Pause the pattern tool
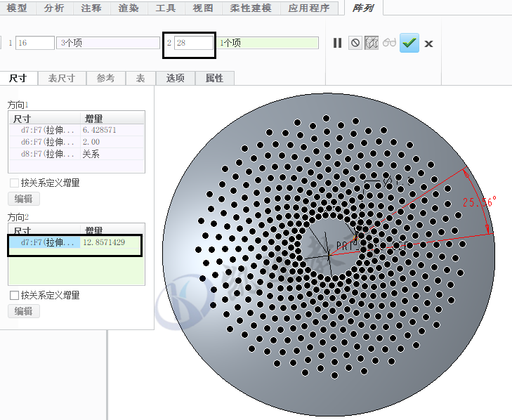The height and width of the screenshot is (420, 512). tap(337, 43)
